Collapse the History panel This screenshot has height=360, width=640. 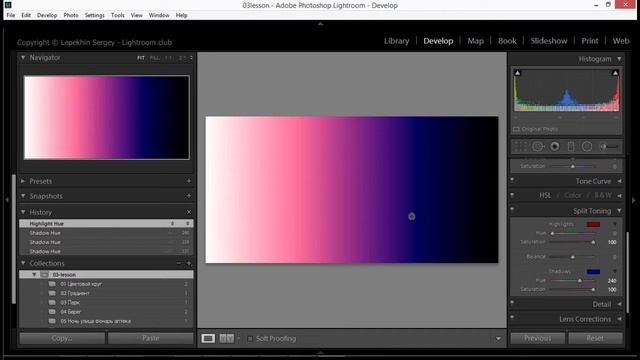click(x=23, y=212)
